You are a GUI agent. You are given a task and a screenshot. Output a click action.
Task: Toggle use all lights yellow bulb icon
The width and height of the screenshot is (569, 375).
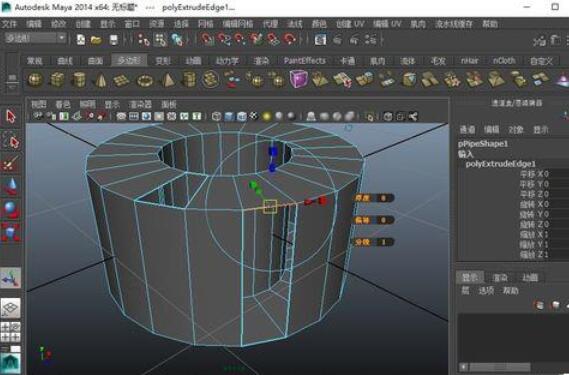267,116
